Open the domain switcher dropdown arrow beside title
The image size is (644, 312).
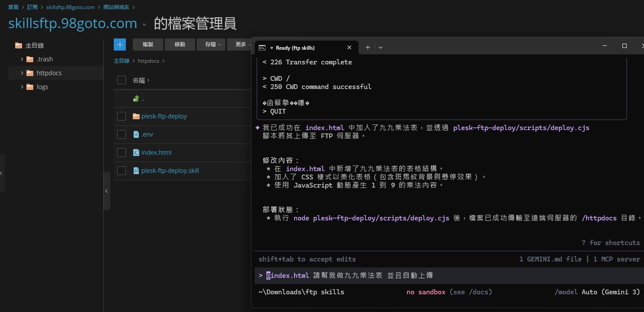coord(144,25)
